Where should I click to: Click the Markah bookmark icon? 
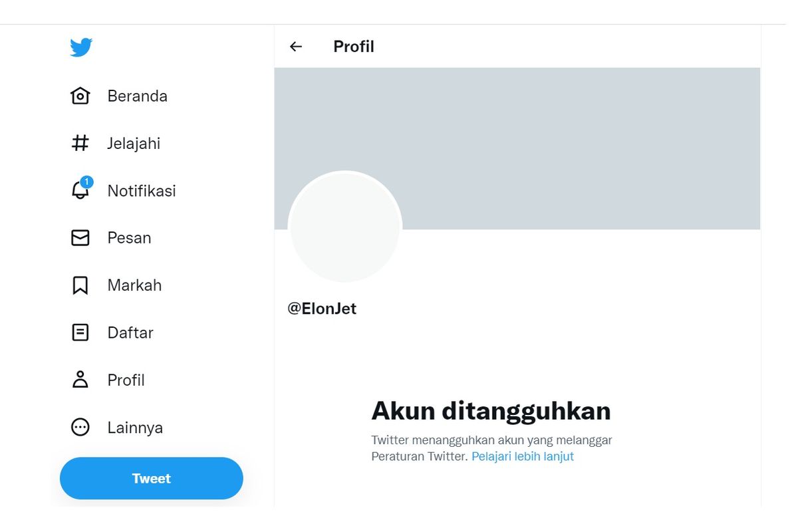click(80, 285)
